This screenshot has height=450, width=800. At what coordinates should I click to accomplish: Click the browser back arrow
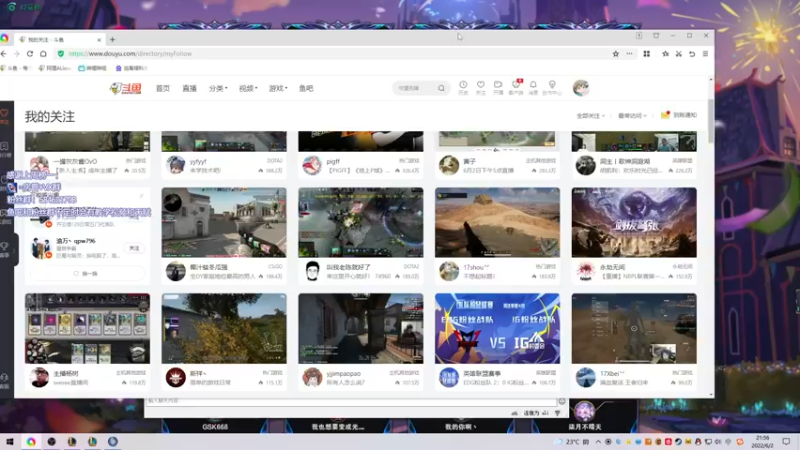(x=4, y=54)
